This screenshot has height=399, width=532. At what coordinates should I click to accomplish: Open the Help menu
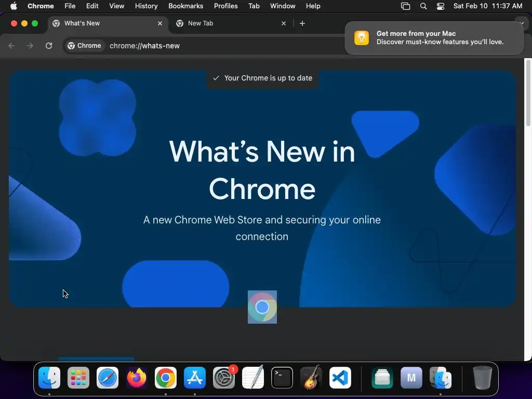coord(313,6)
